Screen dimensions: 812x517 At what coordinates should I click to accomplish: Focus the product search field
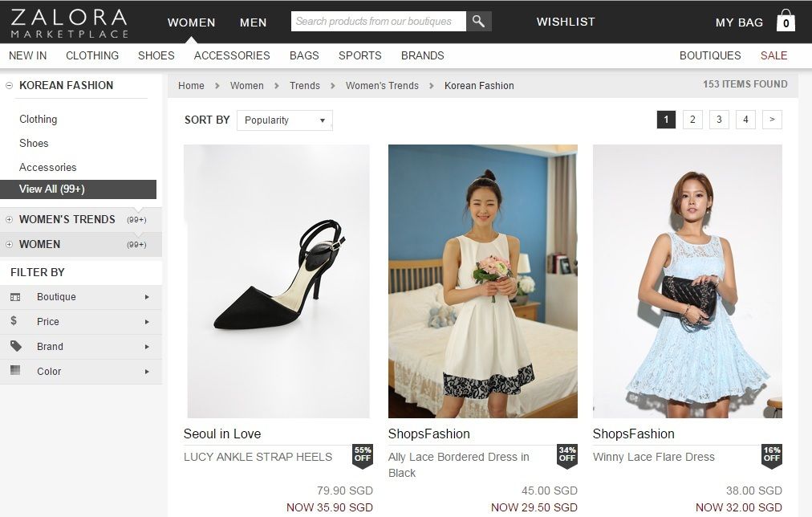pyautogui.click(x=379, y=21)
